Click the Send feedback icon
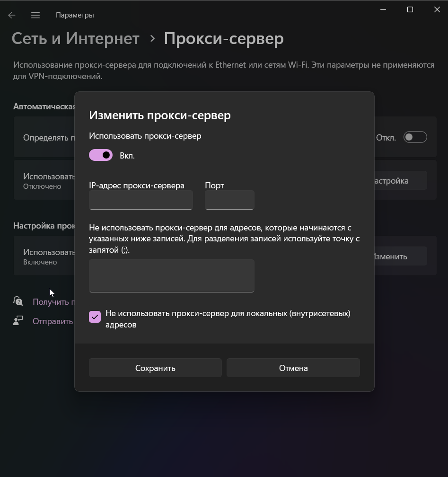The image size is (448, 477). pyautogui.click(x=18, y=321)
